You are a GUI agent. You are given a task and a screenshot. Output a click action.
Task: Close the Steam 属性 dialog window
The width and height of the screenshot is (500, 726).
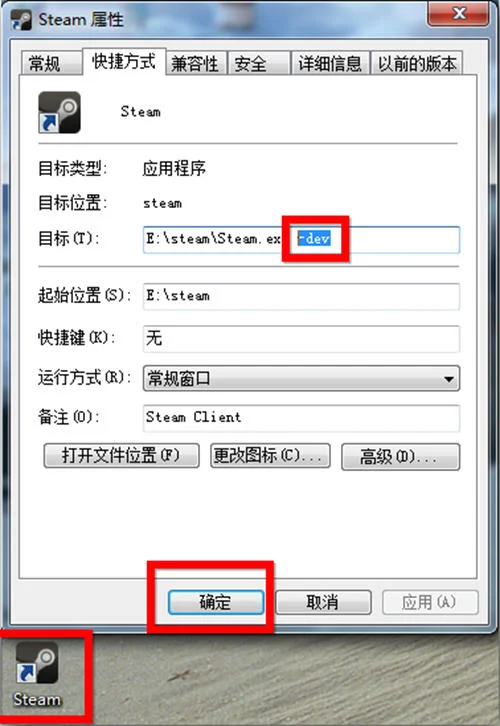tap(458, 14)
